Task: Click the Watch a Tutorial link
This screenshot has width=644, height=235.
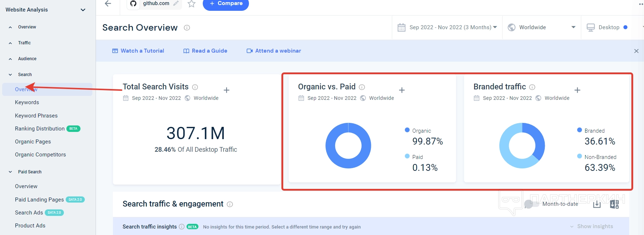Action: point(138,51)
